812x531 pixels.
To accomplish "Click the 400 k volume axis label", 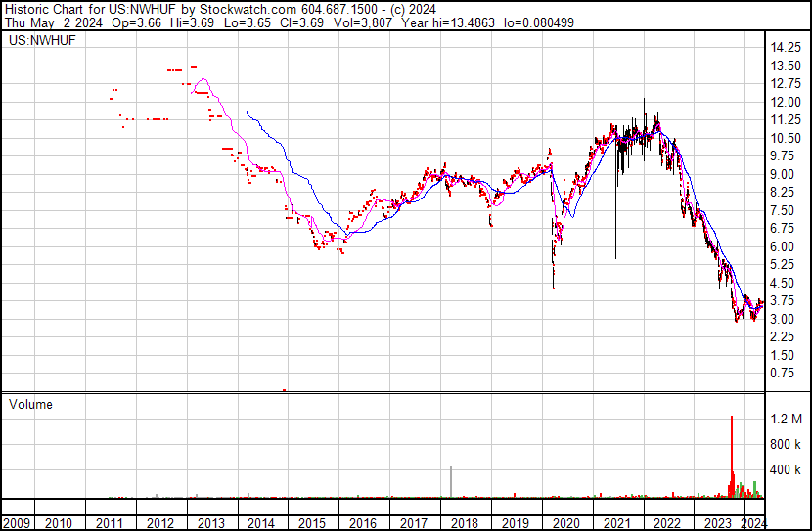I will 786,470.
